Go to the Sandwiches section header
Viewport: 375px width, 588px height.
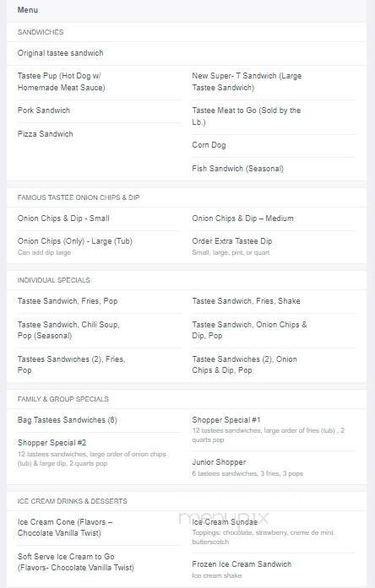coord(41,32)
